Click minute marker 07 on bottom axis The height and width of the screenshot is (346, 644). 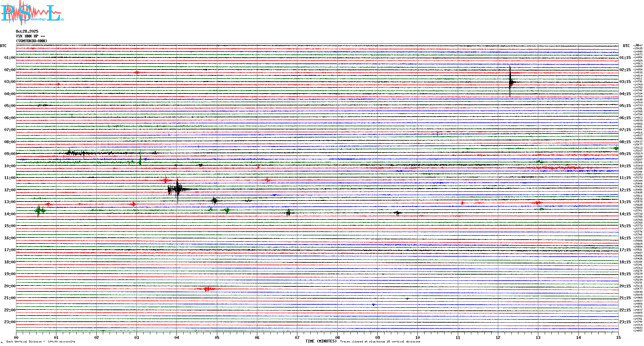[297, 337]
